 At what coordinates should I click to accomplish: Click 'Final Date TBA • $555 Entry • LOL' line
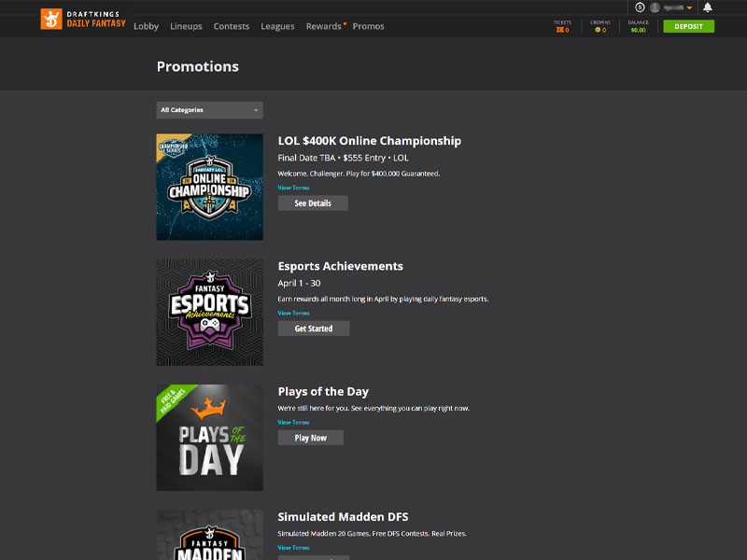pos(343,158)
